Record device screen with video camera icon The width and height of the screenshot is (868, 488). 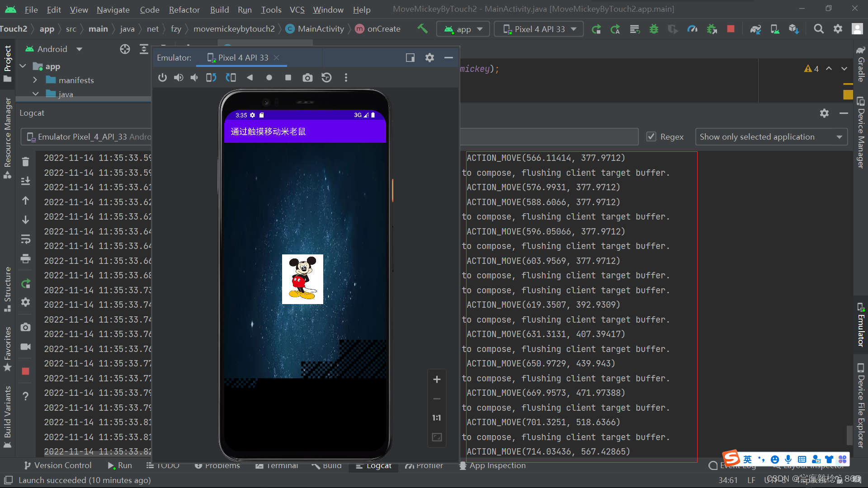pyautogui.click(x=25, y=347)
